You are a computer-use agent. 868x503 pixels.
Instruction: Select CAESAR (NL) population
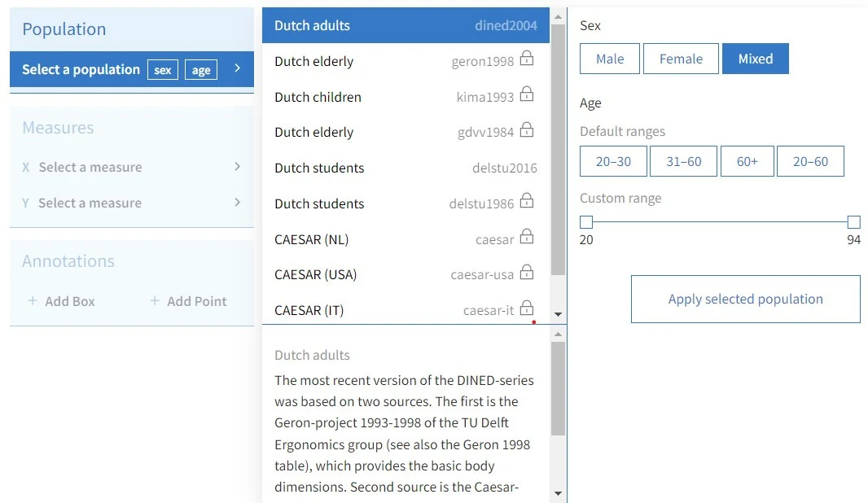point(406,239)
